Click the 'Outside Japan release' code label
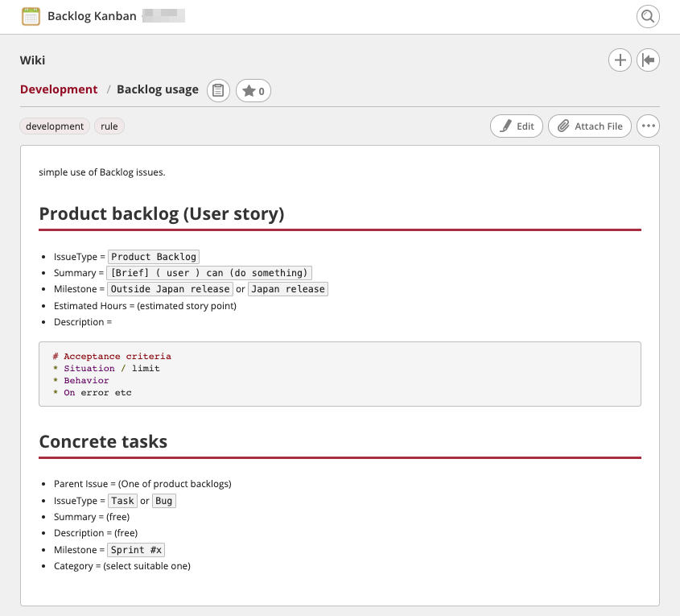Image resolution: width=680 pixels, height=616 pixels. pyautogui.click(x=170, y=289)
